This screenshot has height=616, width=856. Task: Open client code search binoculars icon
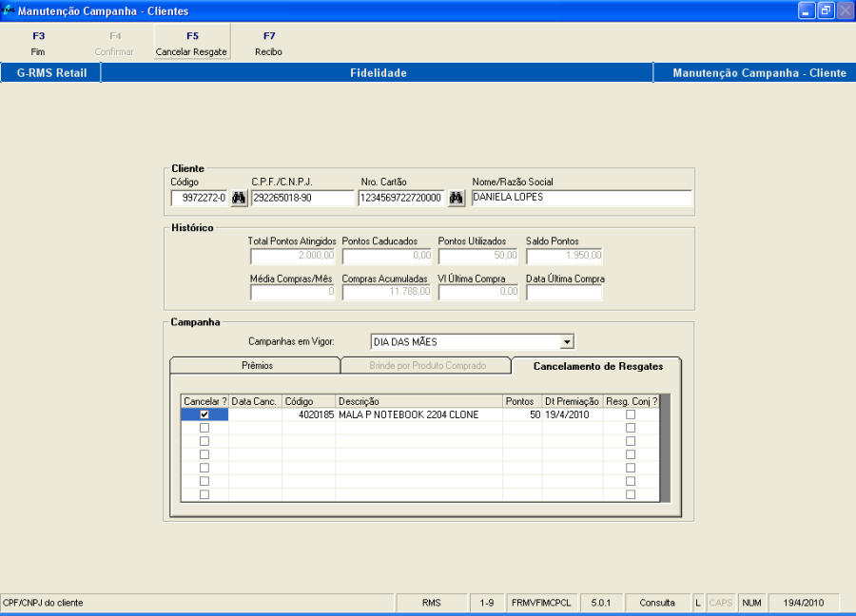click(x=239, y=198)
